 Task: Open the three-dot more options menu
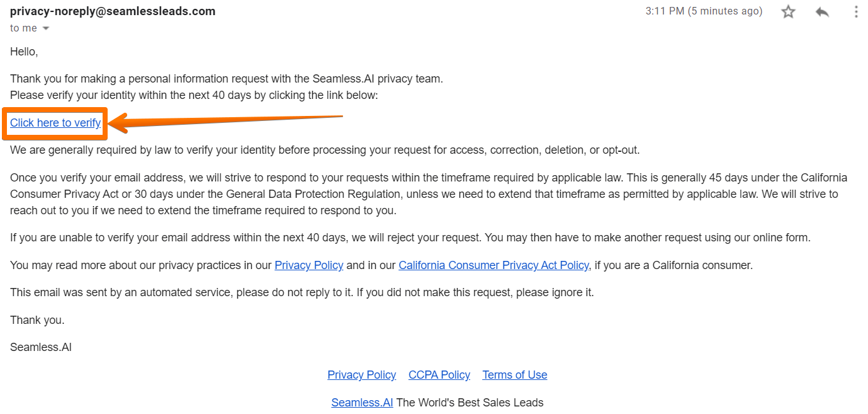(x=856, y=12)
